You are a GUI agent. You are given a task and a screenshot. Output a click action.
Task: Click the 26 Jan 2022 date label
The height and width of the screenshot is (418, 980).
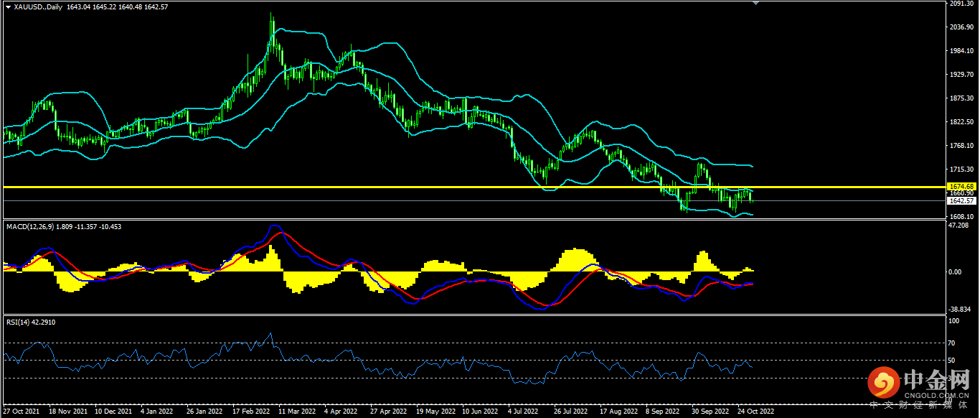click(x=204, y=412)
